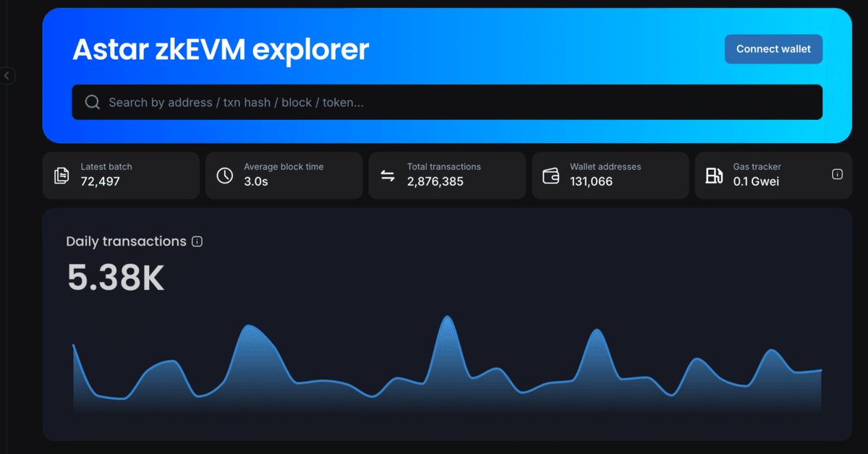The image size is (868, 454).
Task: Click the Average block time value 3.0s
Action: click(x=256, y=181)
